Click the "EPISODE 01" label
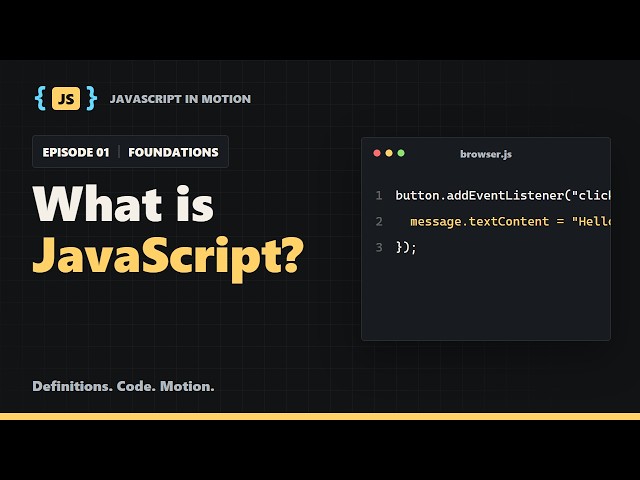This screenshot has height=480, width=640. tap(76, 152)
